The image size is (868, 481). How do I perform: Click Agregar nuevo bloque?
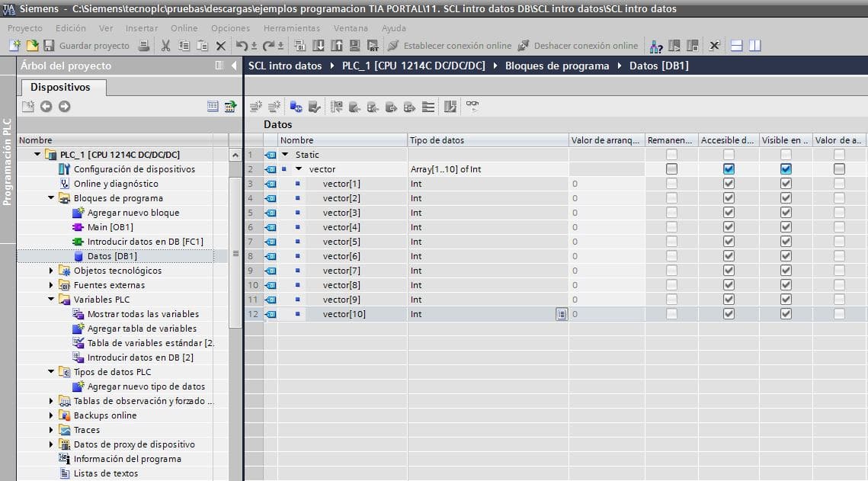click(x=133, y=213)
